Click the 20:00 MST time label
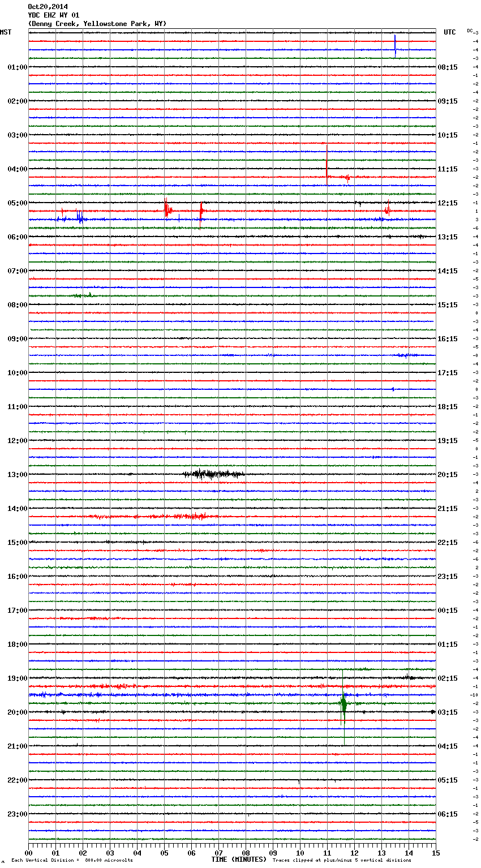481x868 pixels. 17,712
